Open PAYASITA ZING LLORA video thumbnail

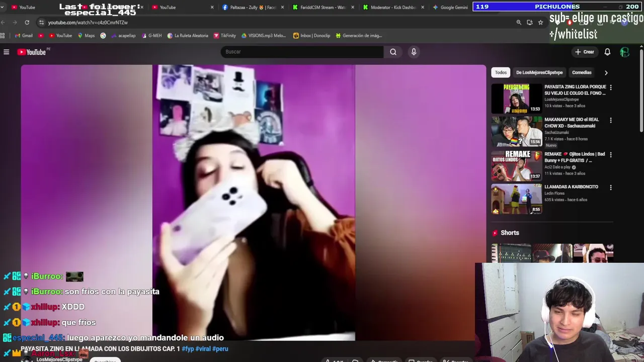tap(516, 98)
